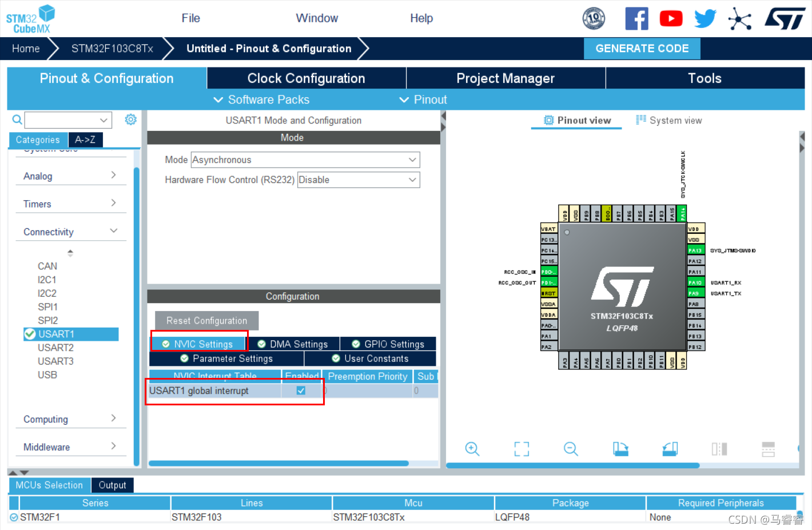Click the Pinout view chip icon
The image size is (812, 530).
[548, 120]
